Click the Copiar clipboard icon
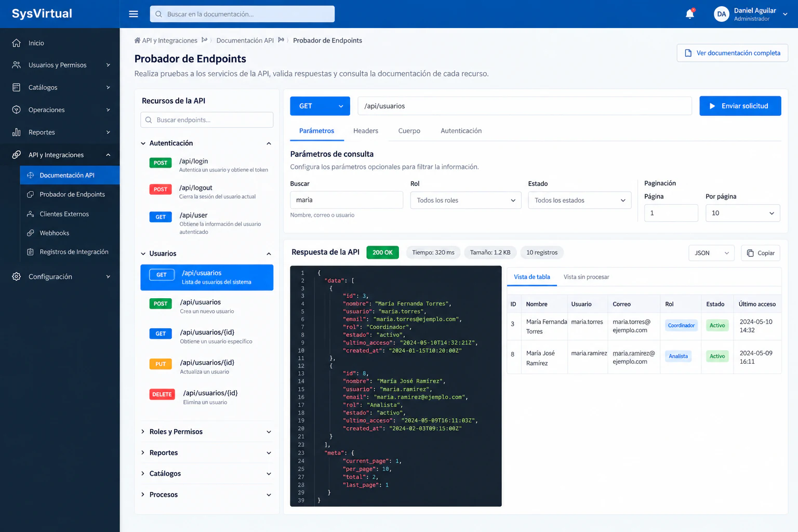Viewport: 798px width, 532px height. click(x=750, y=253)
